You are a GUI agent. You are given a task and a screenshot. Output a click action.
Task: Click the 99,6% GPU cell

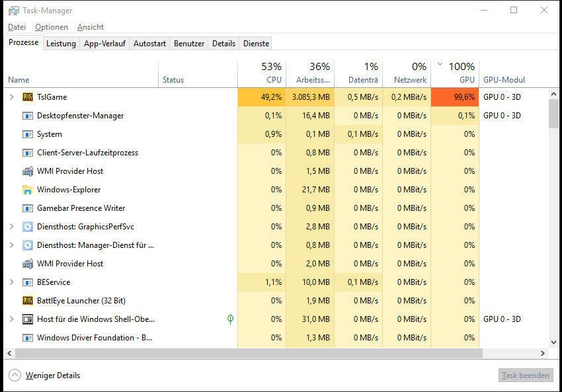point(455,97)
